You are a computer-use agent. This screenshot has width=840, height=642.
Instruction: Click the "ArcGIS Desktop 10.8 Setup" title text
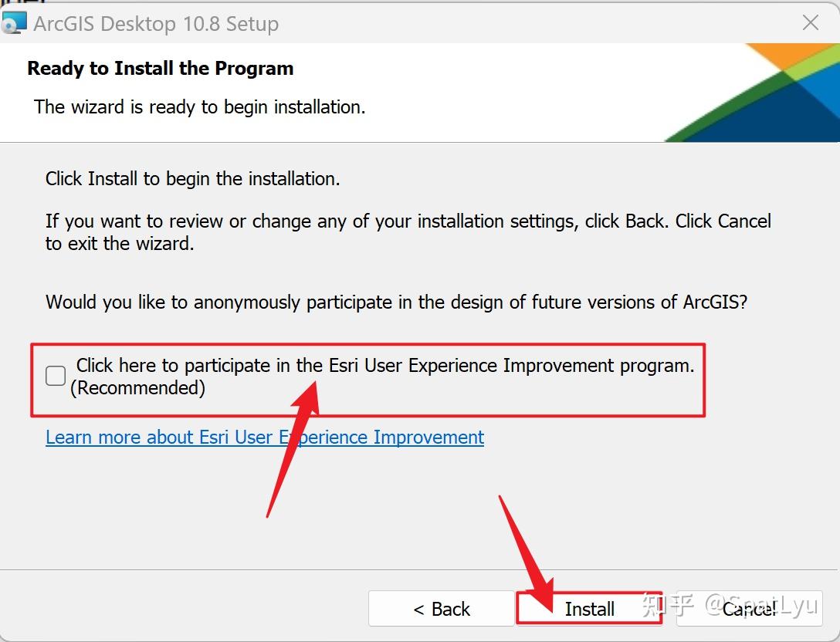pyautogui.click(x=156, y=24)
